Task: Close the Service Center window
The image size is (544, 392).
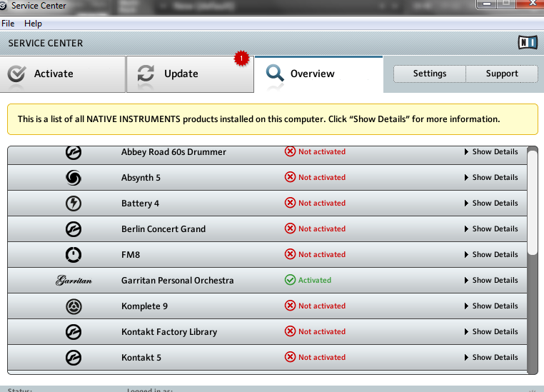Action: (x=530, y=4)
